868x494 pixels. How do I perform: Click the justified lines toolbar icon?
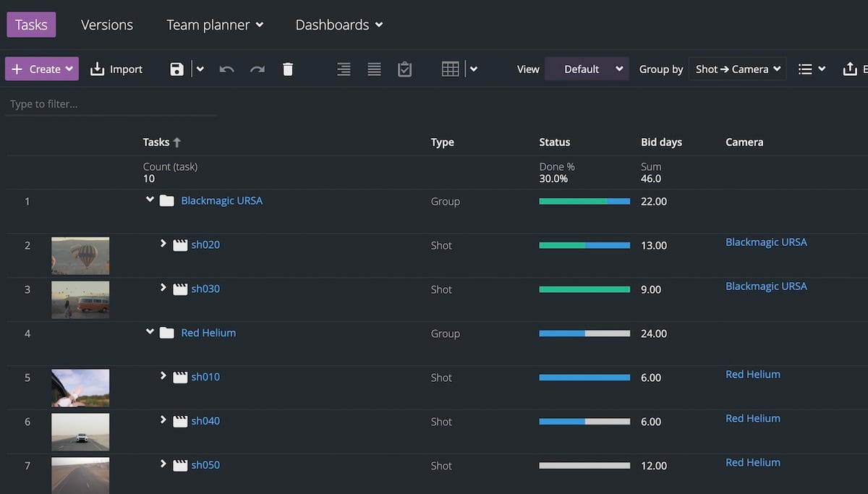(x=374, y=69)
